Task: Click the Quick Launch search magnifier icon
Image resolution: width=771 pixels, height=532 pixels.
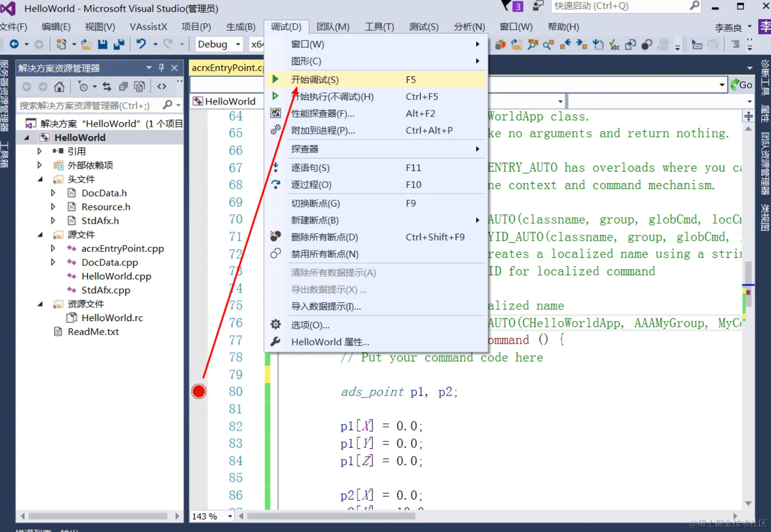Action: (695, 6)
